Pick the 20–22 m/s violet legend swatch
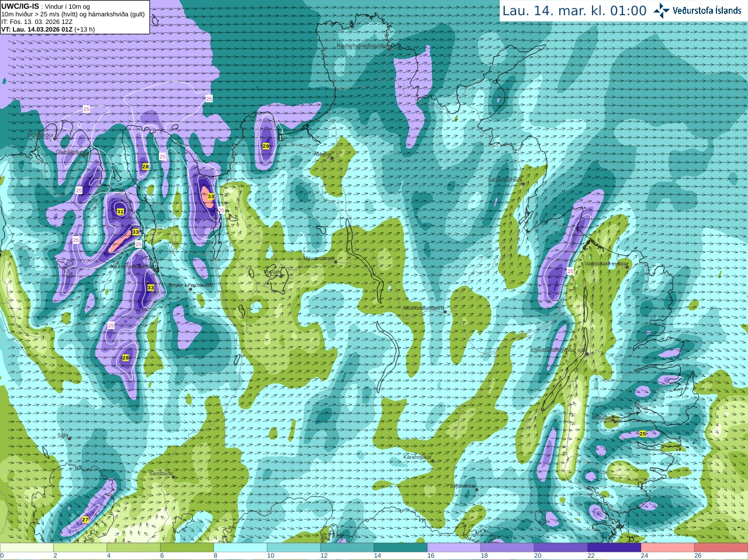748x560 pixels. click(561, 548)
